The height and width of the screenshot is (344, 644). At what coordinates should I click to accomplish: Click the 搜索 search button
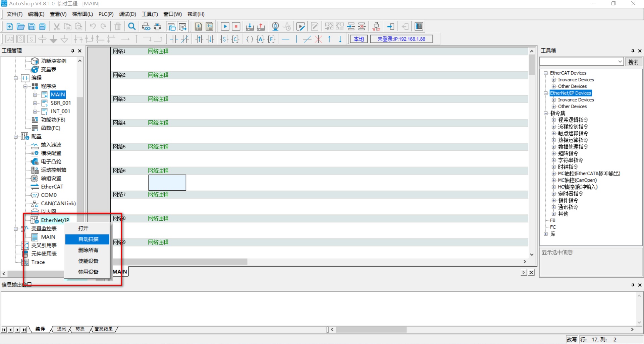[633, 62]
